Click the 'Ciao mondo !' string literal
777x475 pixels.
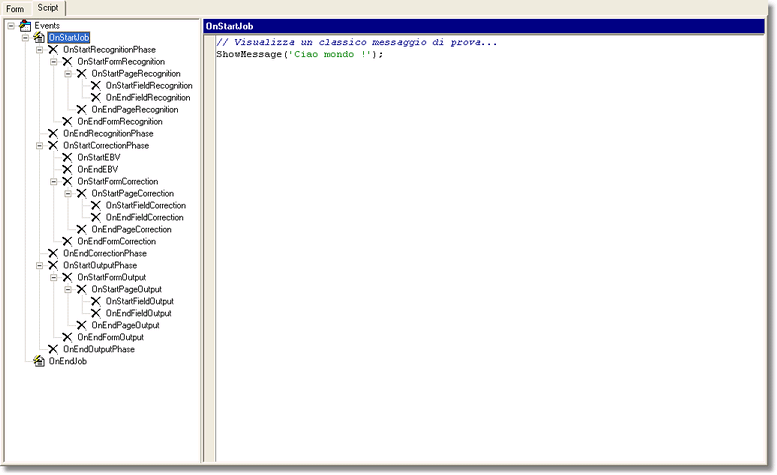coord(330,54)
